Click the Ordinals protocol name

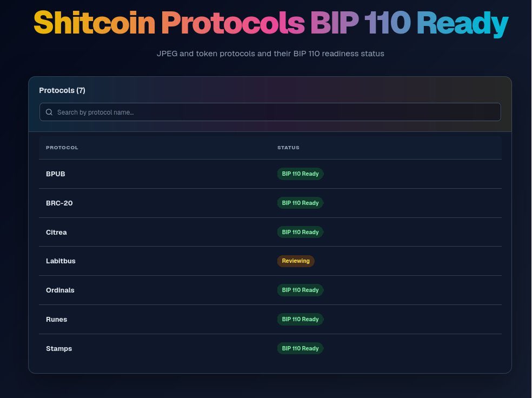[60, 290]
